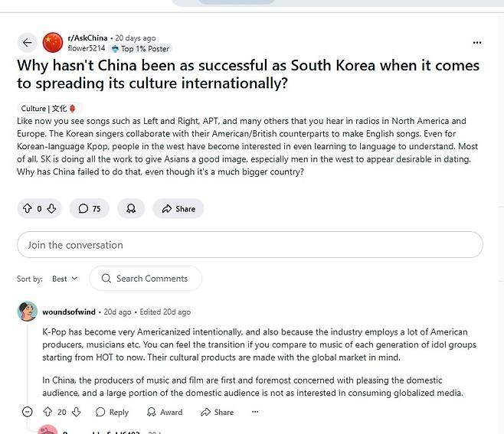Collapse the woundsofwind comment thread
This screenshot has width=504, height=434.
click(x=28, y=412)
